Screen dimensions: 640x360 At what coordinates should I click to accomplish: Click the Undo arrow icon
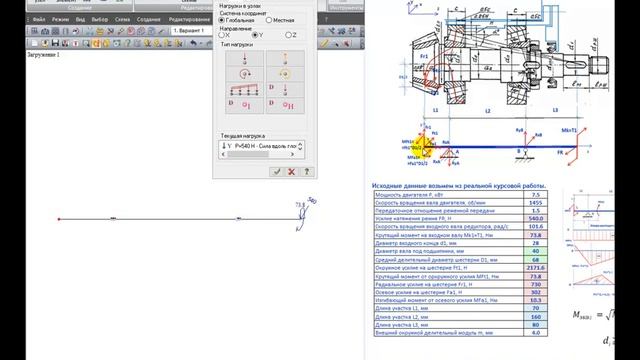point(193,43)
